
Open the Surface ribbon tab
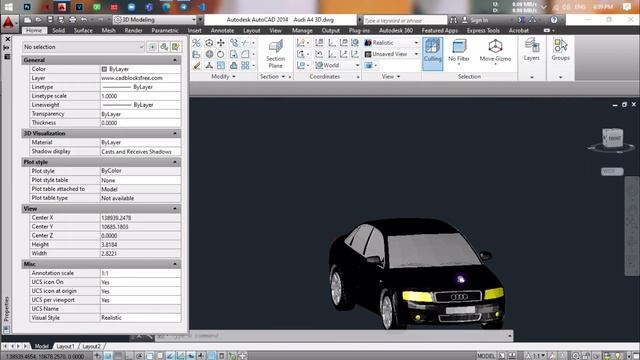(x=83, y=30)
